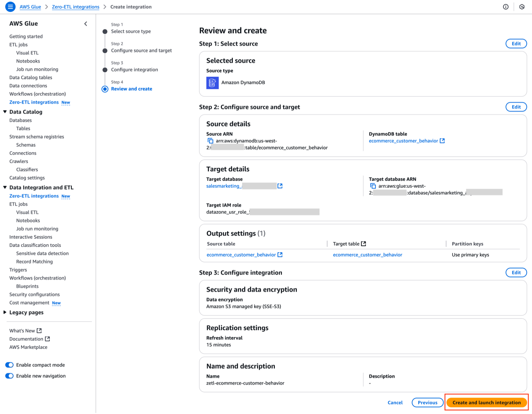The image size is (532, 414).
Task: Click What's New external link icon
Action: point(39,331)
